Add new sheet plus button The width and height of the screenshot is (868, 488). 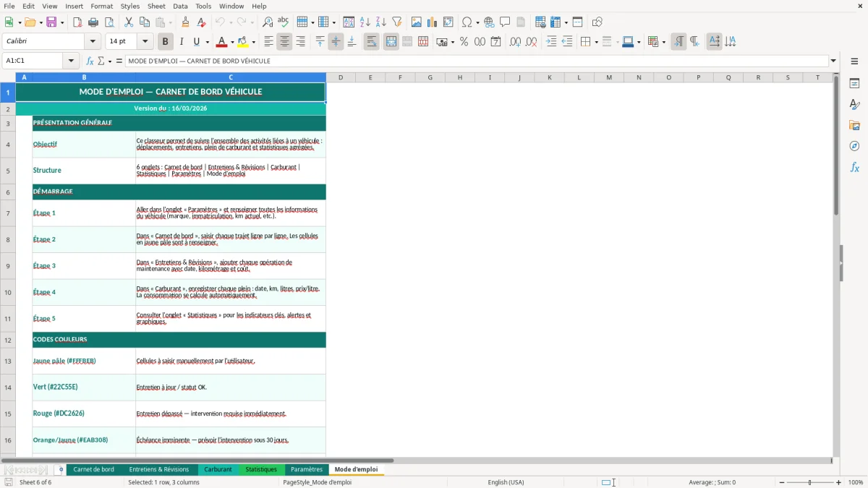coord(61,469)
